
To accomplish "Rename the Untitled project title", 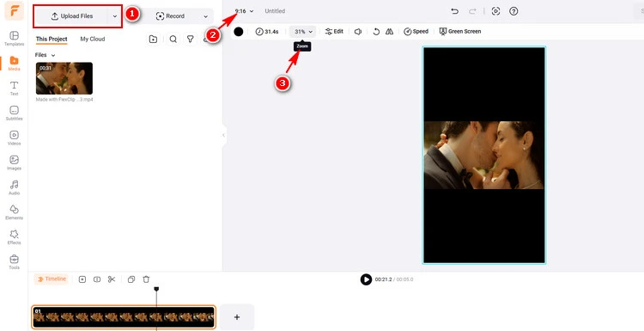I will tap(275, 11).
